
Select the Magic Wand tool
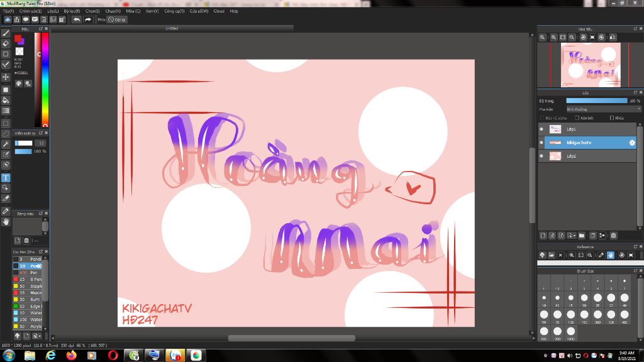click(x=6, y=144)
